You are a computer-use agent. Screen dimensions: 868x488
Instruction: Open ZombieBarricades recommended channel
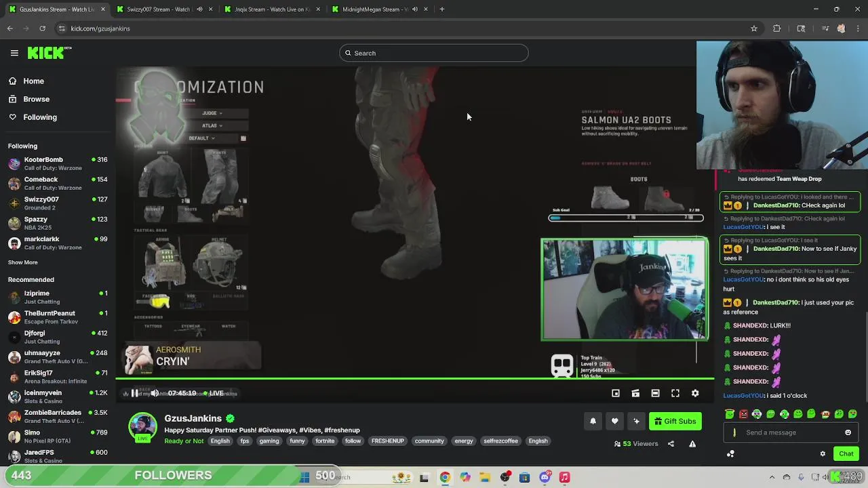point(58,416)
